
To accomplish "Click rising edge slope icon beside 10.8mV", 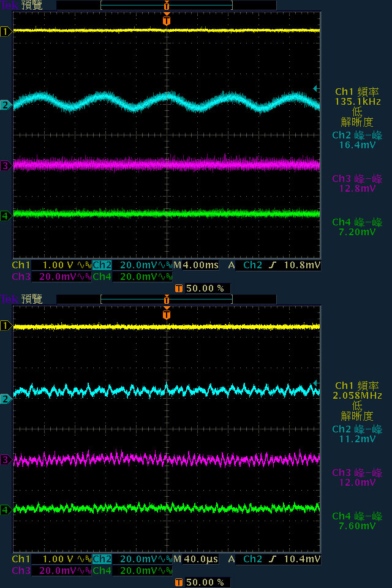I will [x=273, y=265].
